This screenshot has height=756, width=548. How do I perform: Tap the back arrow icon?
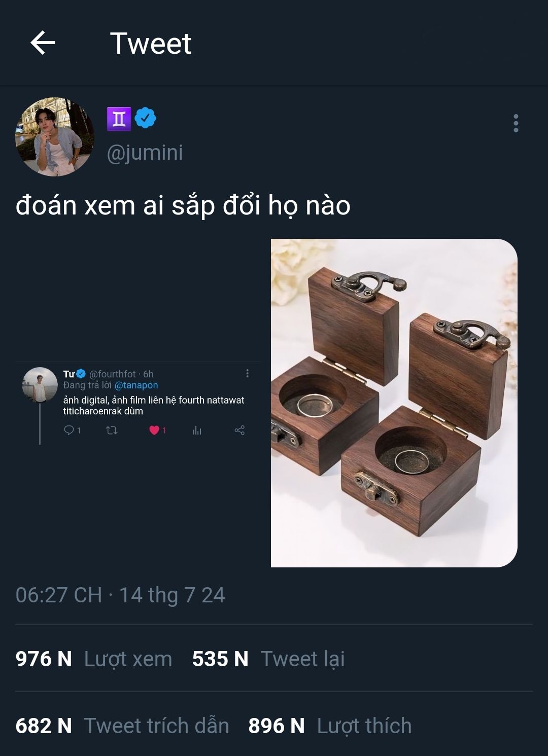click(43, 43)
